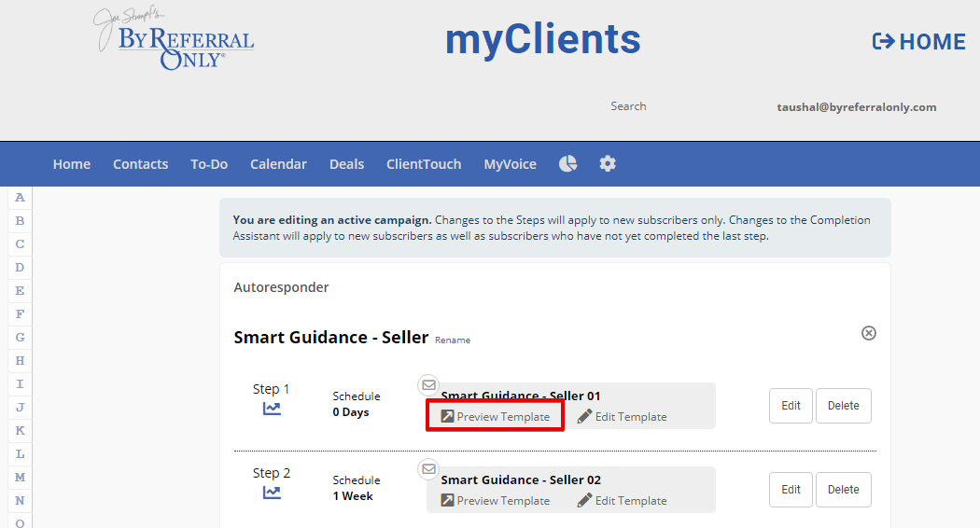980x528 pixels.
Task: Open the ClientTouch menu item
Action: click(x=424, y=163)
